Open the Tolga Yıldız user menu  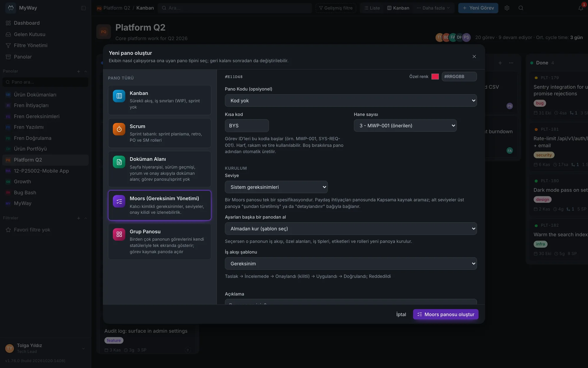46,348
